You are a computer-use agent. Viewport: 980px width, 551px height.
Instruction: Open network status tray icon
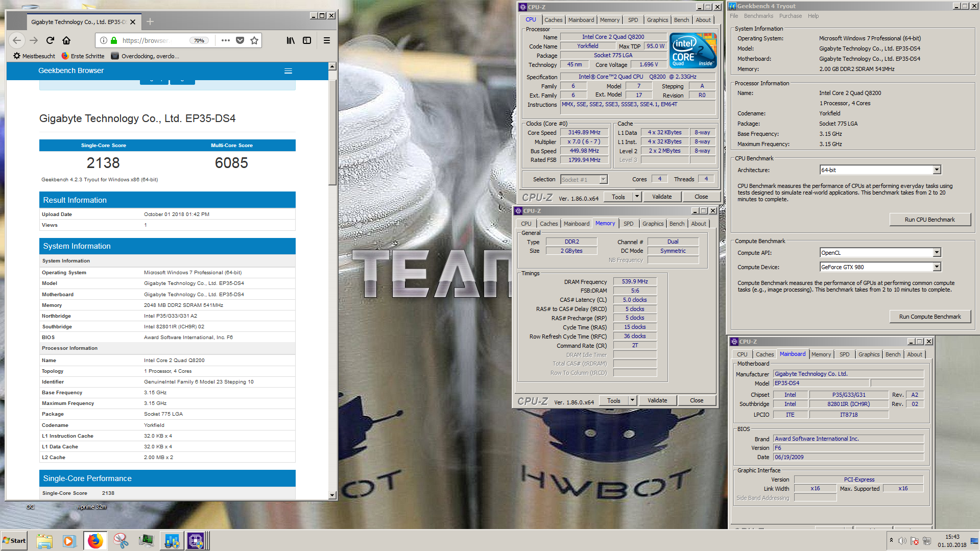[927, 541]
